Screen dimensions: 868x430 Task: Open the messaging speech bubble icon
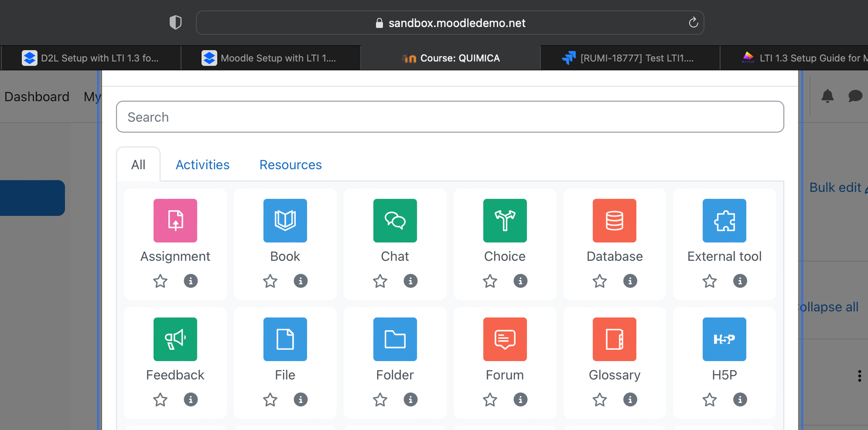(x=855, y=96)
